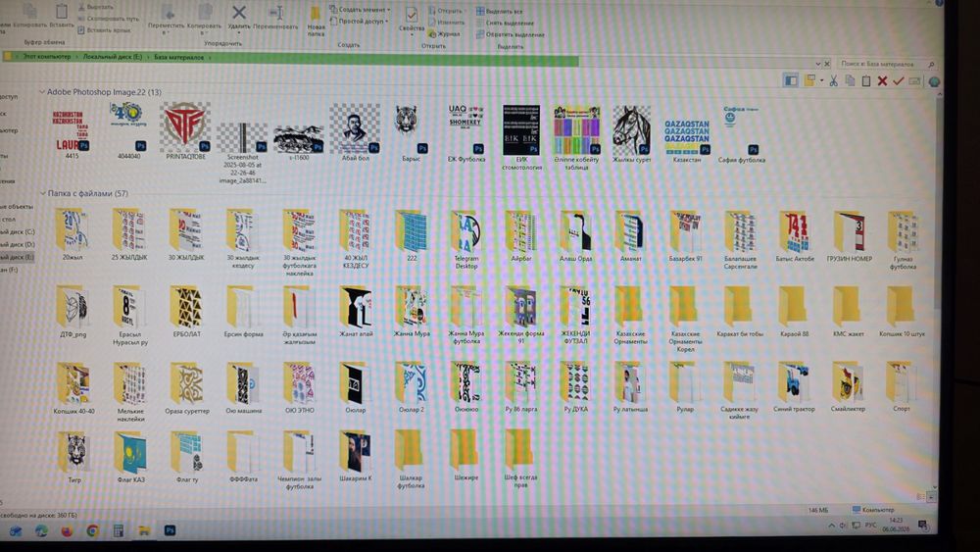Select the Жылқы сурет horse file
This screenshot has width=980, height=552.
coord(631,134)
